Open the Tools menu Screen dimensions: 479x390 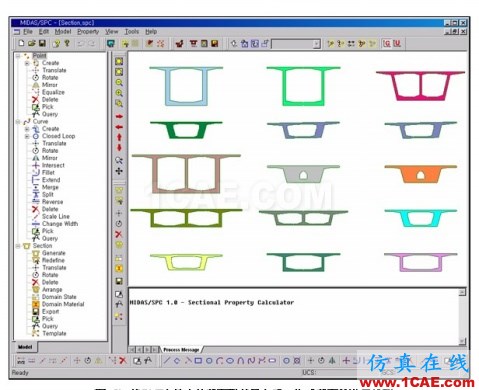tap(132, 32)
